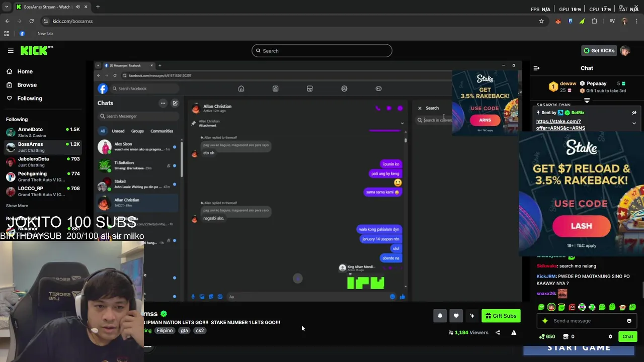
Task: Open new Chrome tab
Action: (x=98, y=7)
